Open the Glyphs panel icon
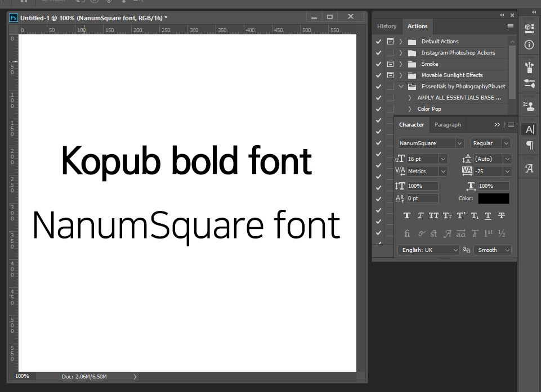 (529, 169)
